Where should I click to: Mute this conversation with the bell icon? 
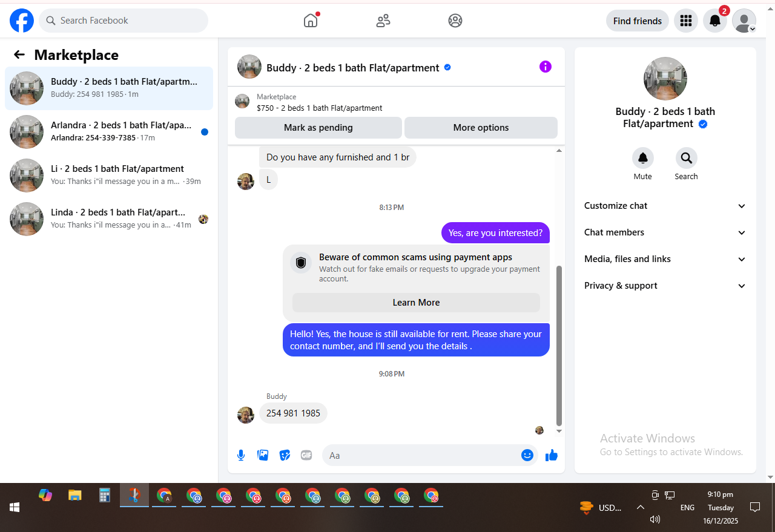[643, 159]
